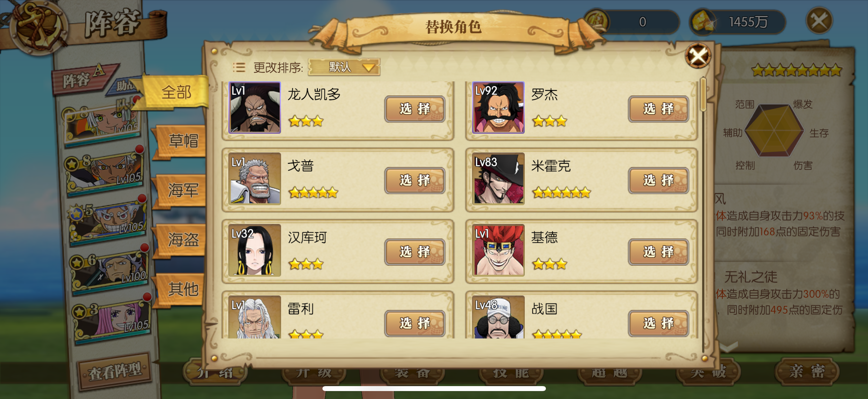Tap 汉库珂 Lv32 portrait icon
868x399 pixels.
[254, 250]
